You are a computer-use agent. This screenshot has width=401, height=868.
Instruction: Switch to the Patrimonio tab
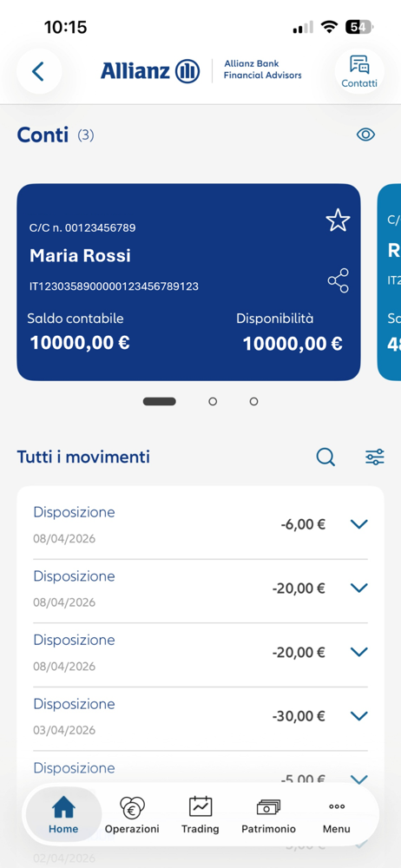point(268,815)
